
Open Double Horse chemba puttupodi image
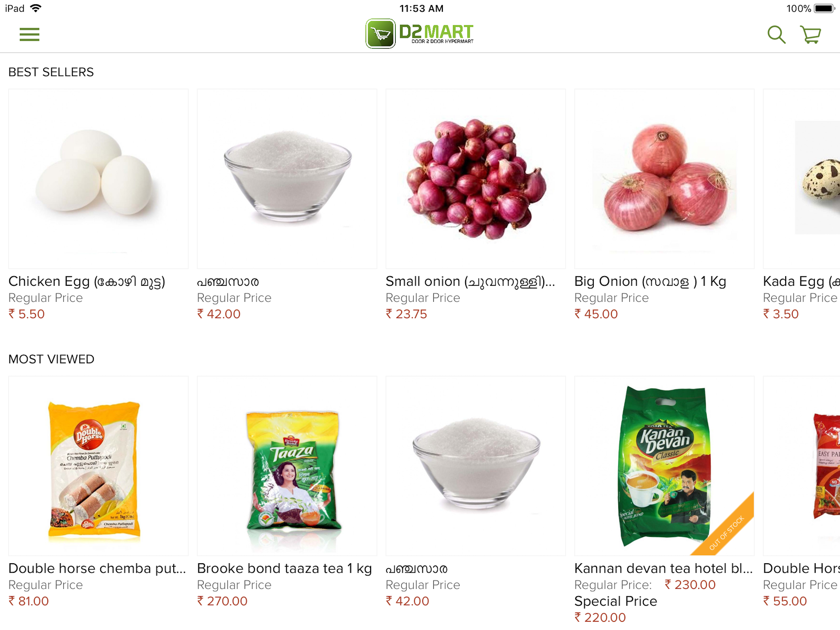coord(98,466)
